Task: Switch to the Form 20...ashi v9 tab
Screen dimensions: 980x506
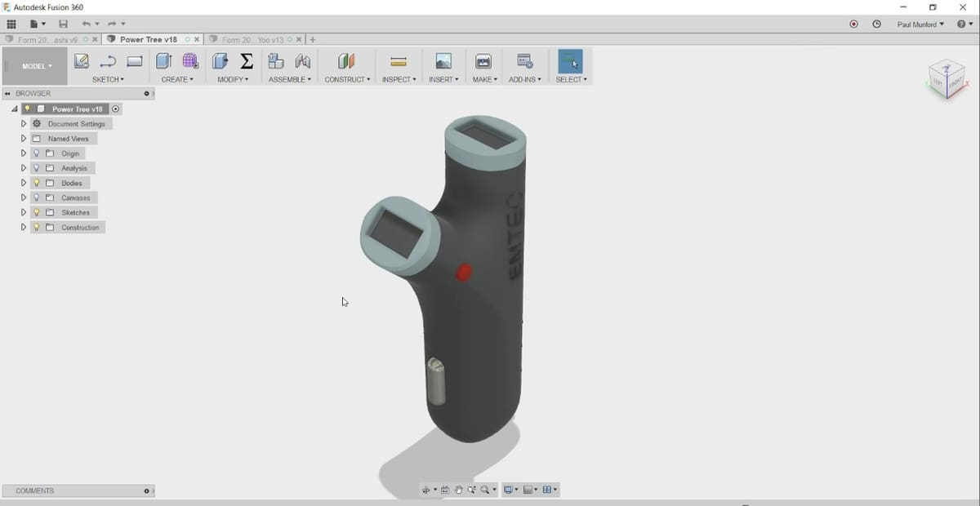Action: click(47, 39)
